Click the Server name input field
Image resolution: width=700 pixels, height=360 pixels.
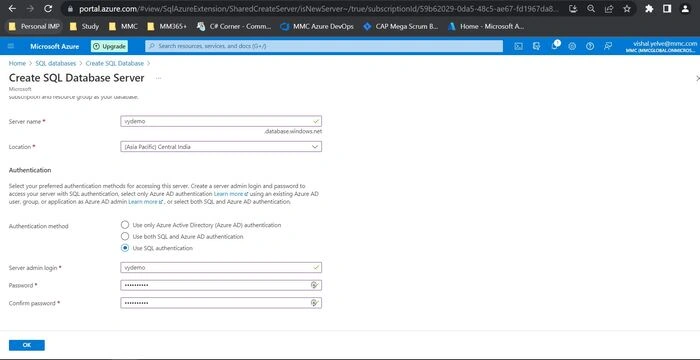(221, 121)
